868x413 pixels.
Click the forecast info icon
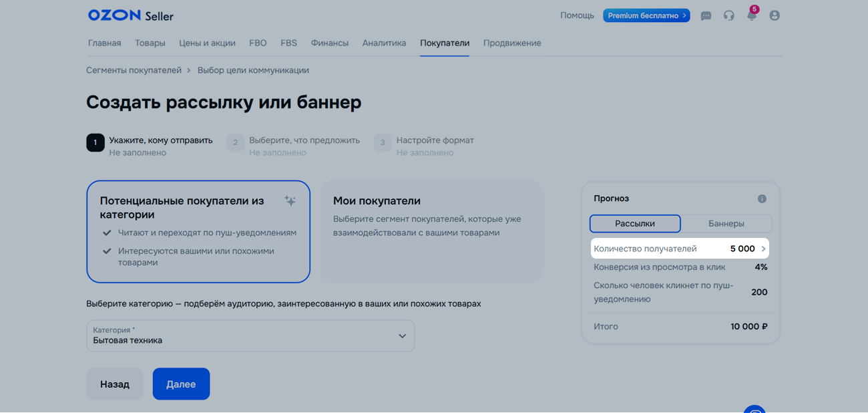[762, 198]
